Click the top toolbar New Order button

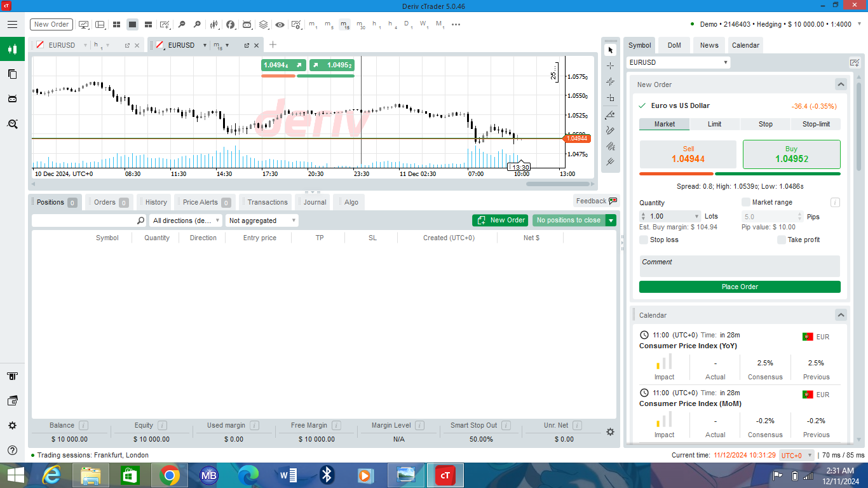pyautogui.click(x=51, y=24)
